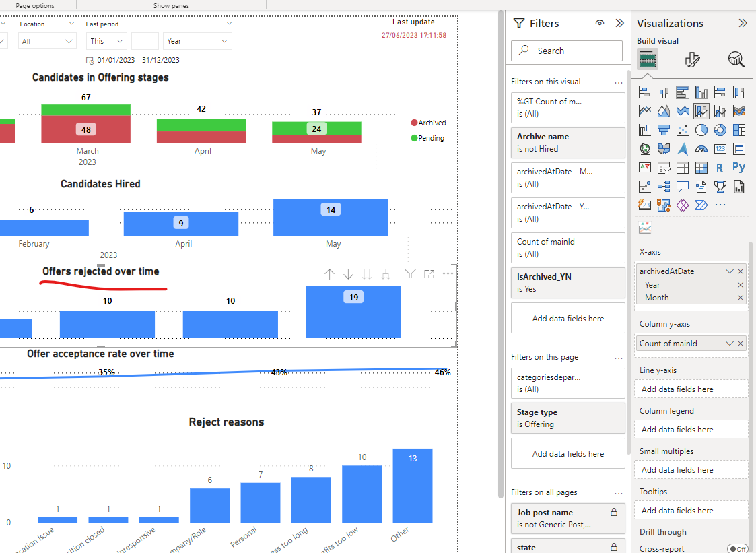Expand the Stage type filter card
This screenshot has width=756, height=553.
click(x=568, y=418)
